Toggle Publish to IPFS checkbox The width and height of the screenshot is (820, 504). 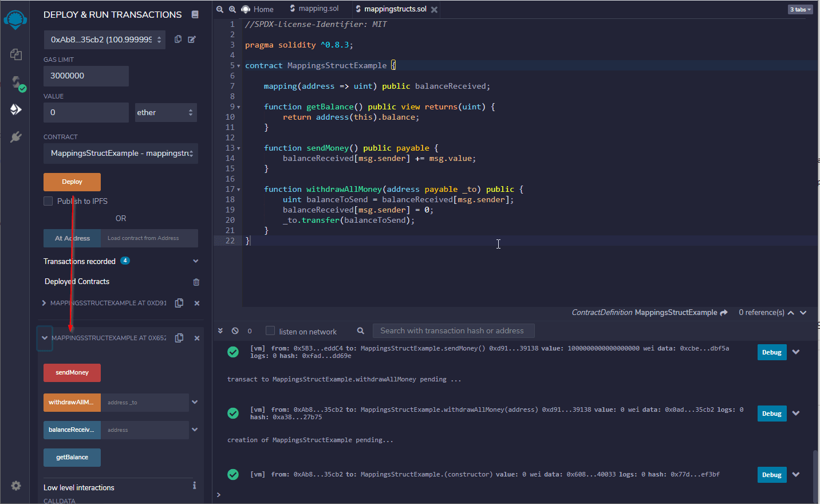[x=48, y=201]
